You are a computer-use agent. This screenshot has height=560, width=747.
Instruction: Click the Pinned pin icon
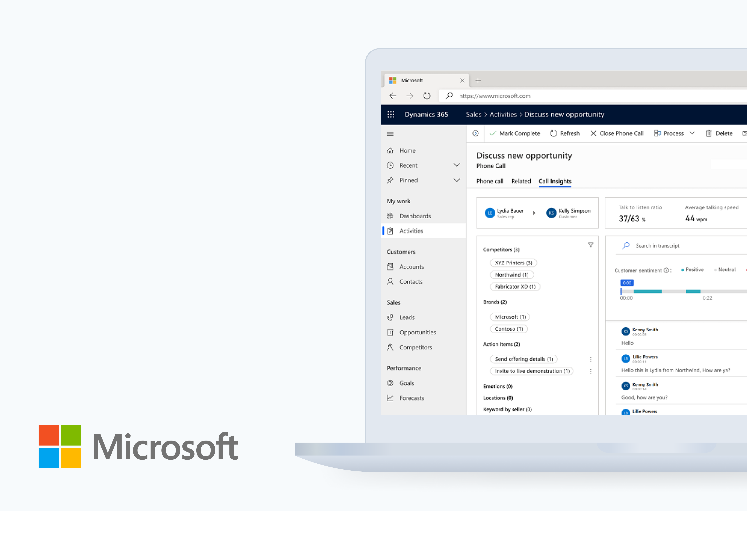tap(390, 180)
